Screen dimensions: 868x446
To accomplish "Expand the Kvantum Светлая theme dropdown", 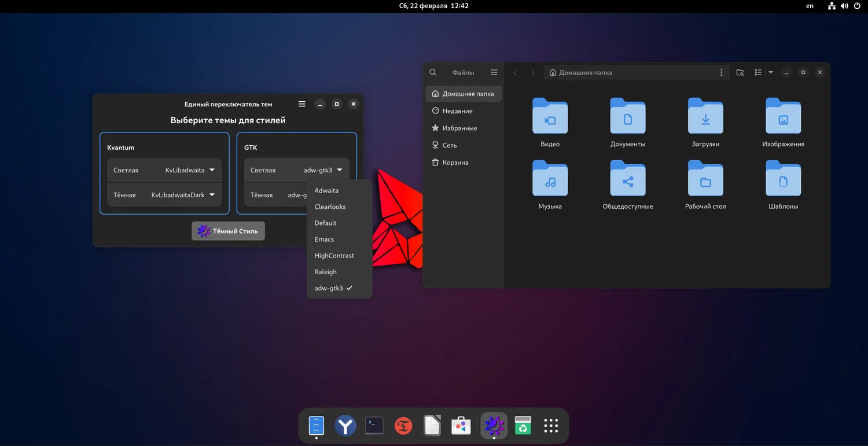I will [x=190, y=170].
